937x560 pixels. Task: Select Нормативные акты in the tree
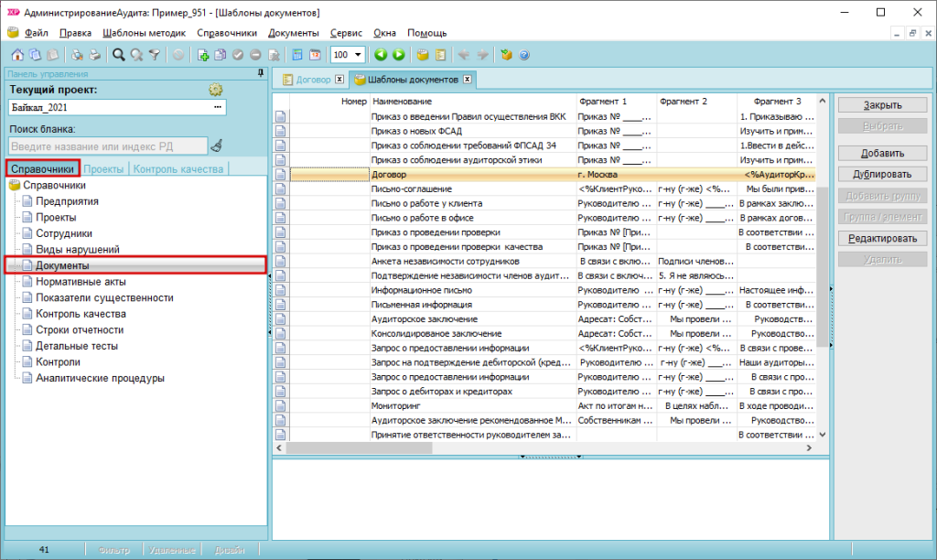pyautogui.click(x=81, y=282)
